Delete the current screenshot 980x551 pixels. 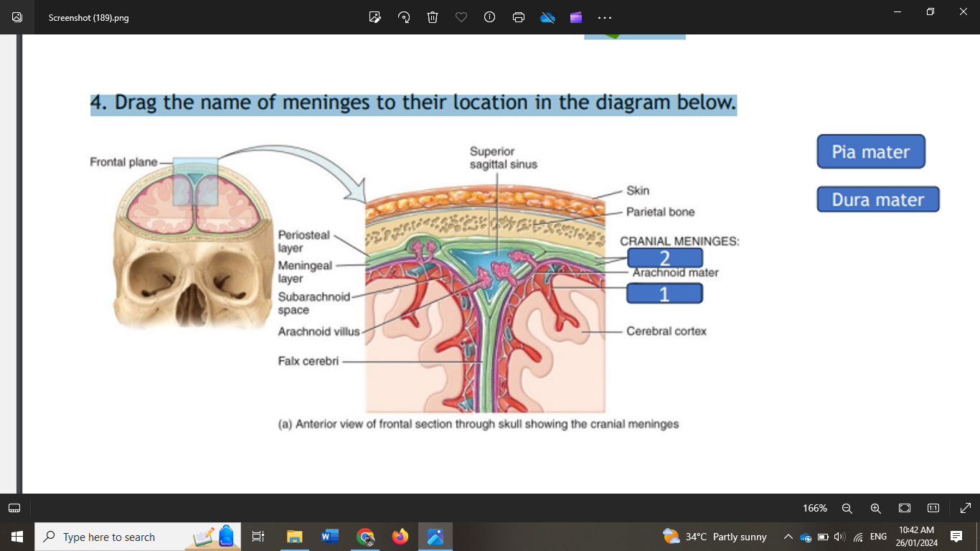click(x=432, y=17)
